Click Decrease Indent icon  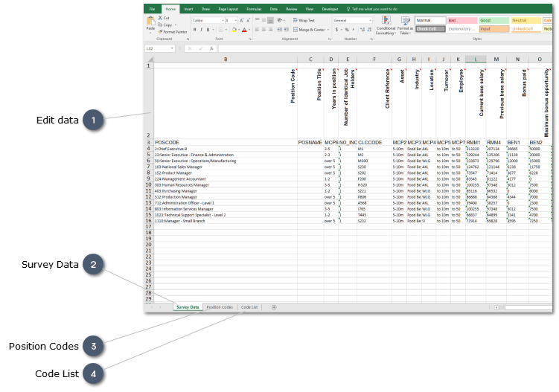280,30
